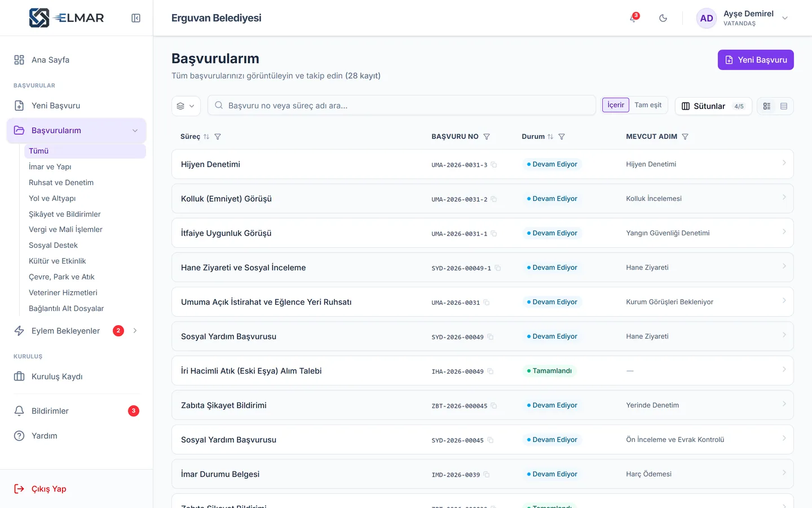
Task: Filter the Başvuru No column
Action: coord(487,137)
